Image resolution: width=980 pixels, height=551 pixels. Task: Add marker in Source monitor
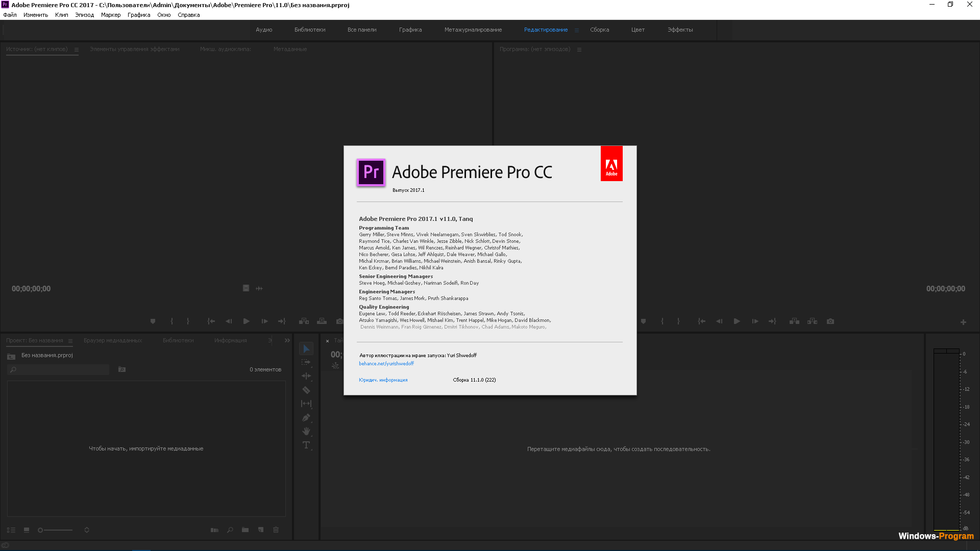pos(153,321)
